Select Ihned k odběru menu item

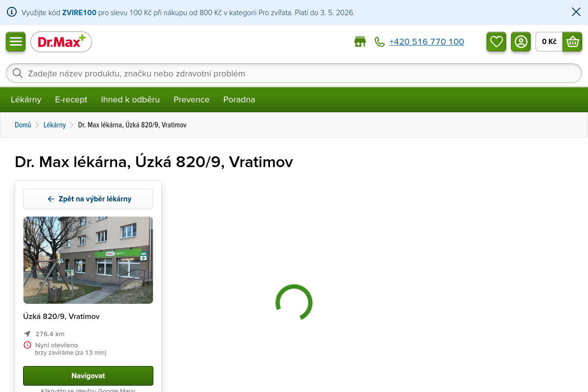coord(130,99)
